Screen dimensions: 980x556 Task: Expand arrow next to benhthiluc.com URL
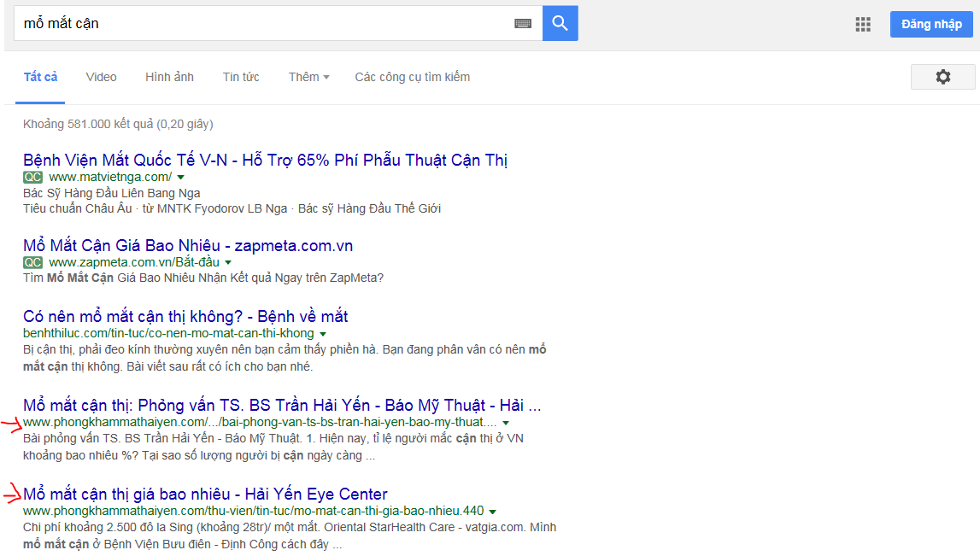[x=323, y=334]
